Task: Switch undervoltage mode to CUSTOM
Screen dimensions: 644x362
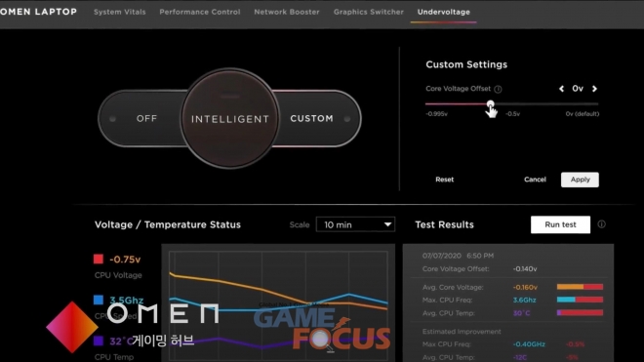Action: (x=311, y=118)
